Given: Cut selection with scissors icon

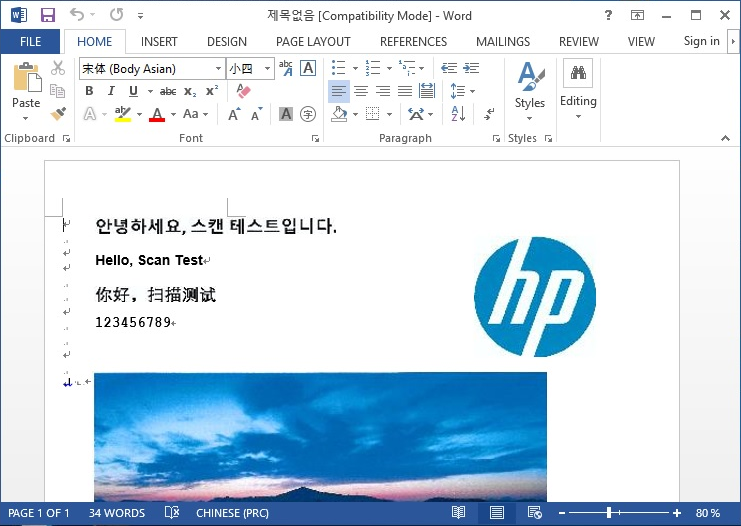Looking at the screenshot, I should coord(58,68).
